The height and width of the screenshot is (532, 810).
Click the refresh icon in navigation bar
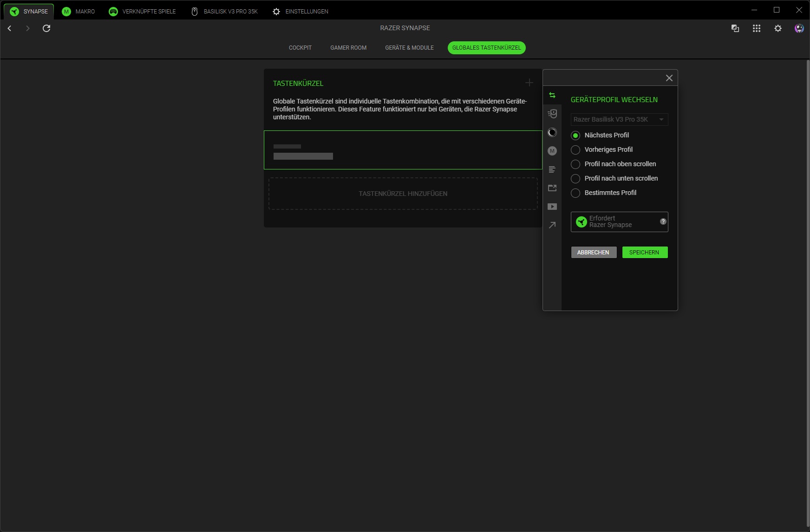[x=46, y=28]
